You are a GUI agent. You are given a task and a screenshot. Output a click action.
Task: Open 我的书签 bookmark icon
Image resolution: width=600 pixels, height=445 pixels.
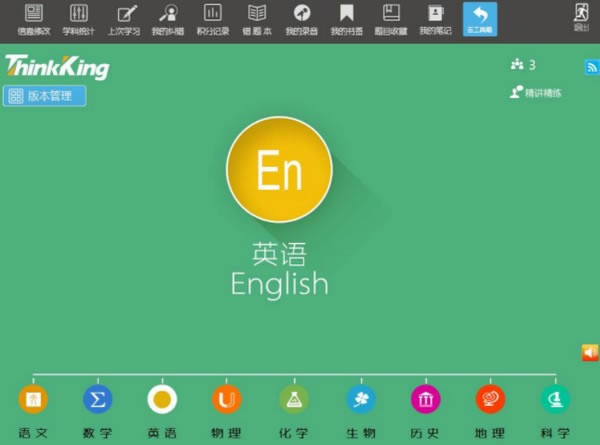click(346, 18)
